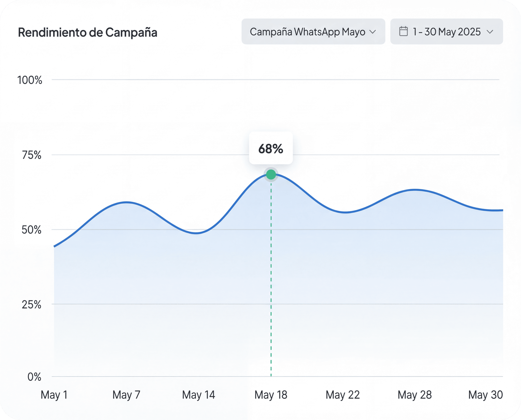The width and height of the screenshot is (521, 420).
Task: Select the May 30 x-axis label
Action: (486, 395)
